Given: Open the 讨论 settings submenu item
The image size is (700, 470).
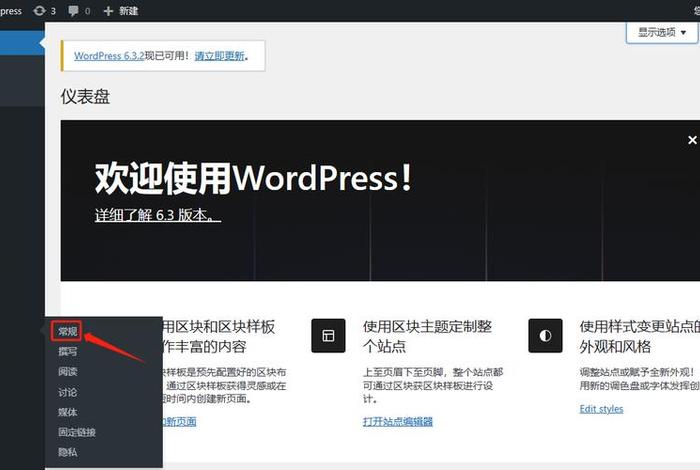Looking at the screenshot, I should [x=67, y=392].
